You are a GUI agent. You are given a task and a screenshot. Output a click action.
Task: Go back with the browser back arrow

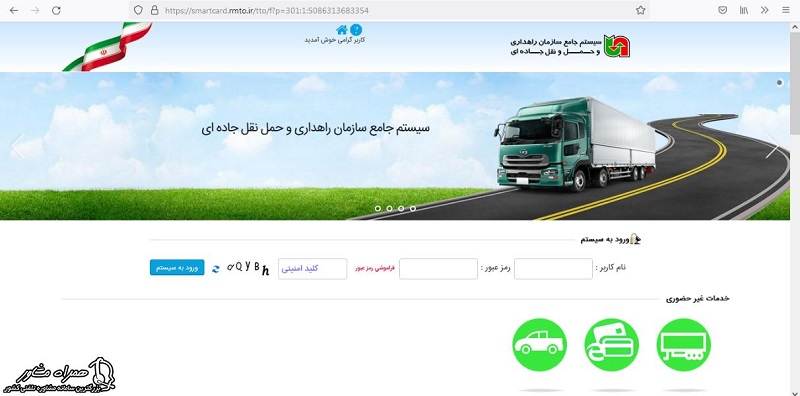click(x=14, y=10)
